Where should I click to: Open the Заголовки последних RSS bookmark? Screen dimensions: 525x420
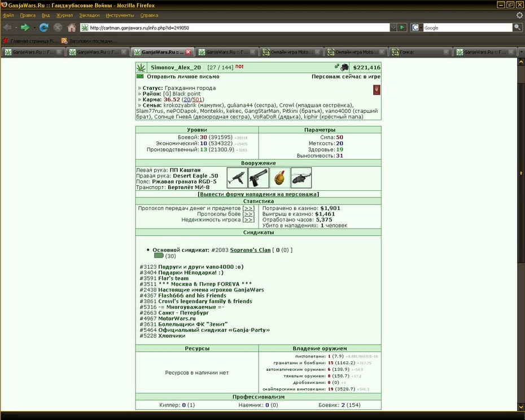click(x=89, y=41)
